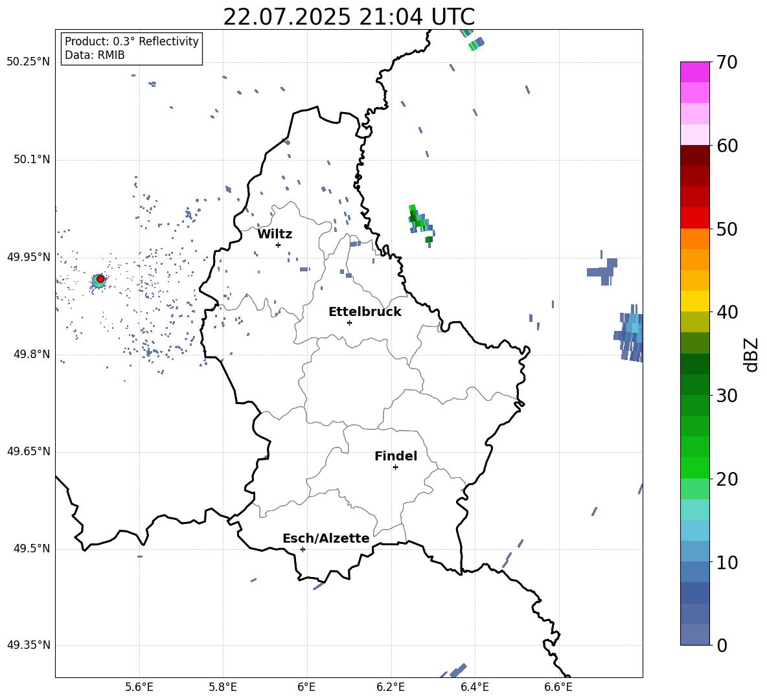Image resolution: width=767 pixels, height=700 pixels.
Task: Click the 49.35°N latitude label
Action: click(x=29, y=645)
